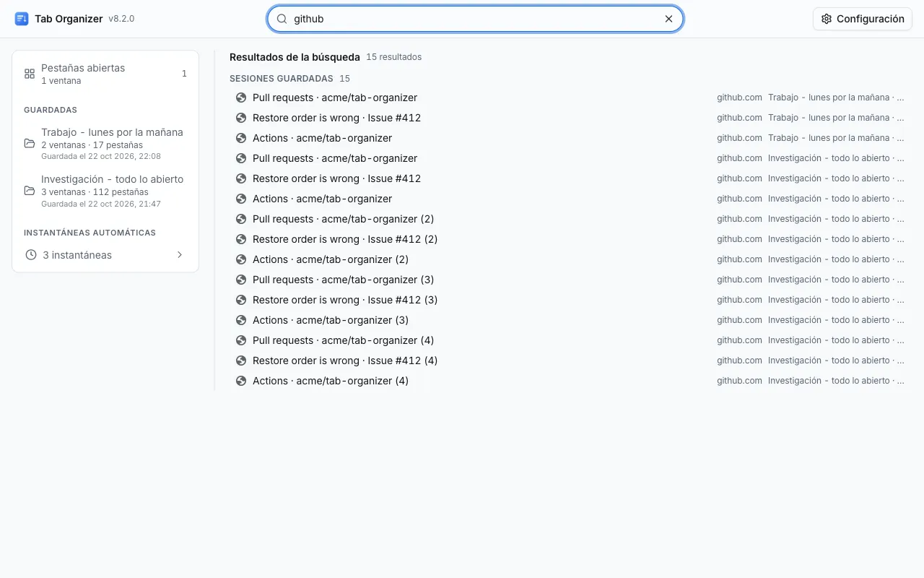Open the Configuración settings button
924x578 pixels.
click(x=862, y=19)
